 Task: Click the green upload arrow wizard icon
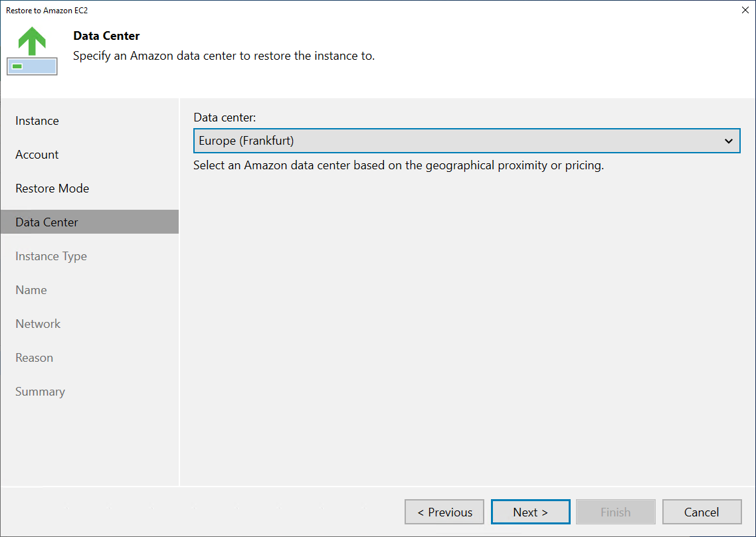pyautogui.click(x=32, y=50)
